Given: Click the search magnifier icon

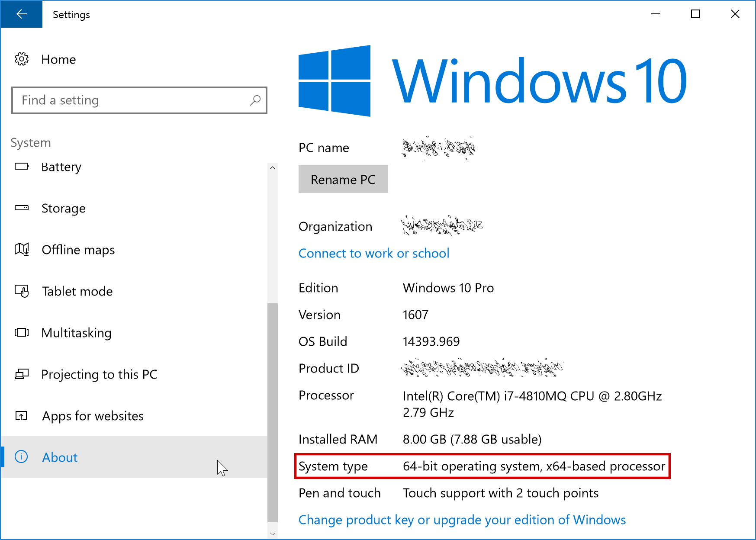Looking at the screenshot, I should (x=255, y=100).
